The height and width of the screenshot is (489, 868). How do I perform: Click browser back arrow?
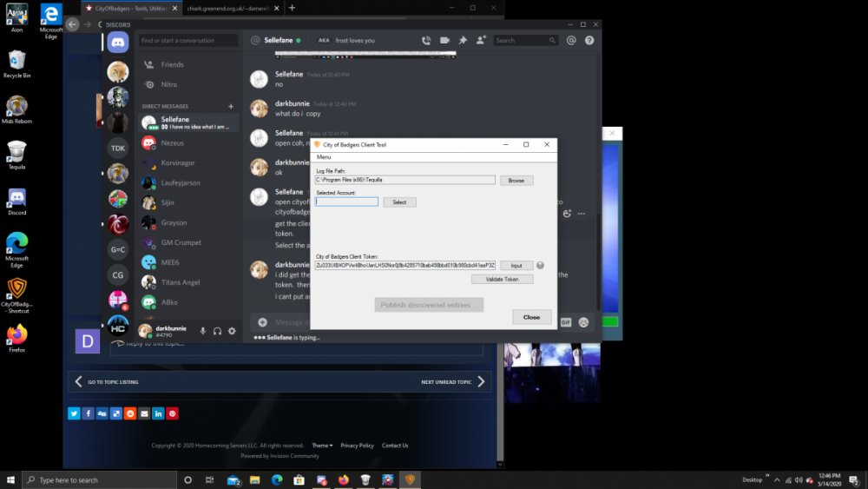click(73, 24)
